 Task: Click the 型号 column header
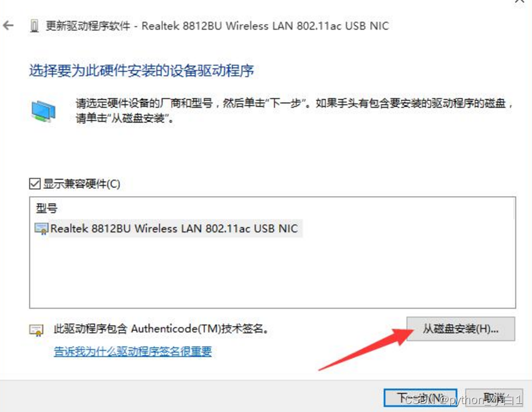47,208
